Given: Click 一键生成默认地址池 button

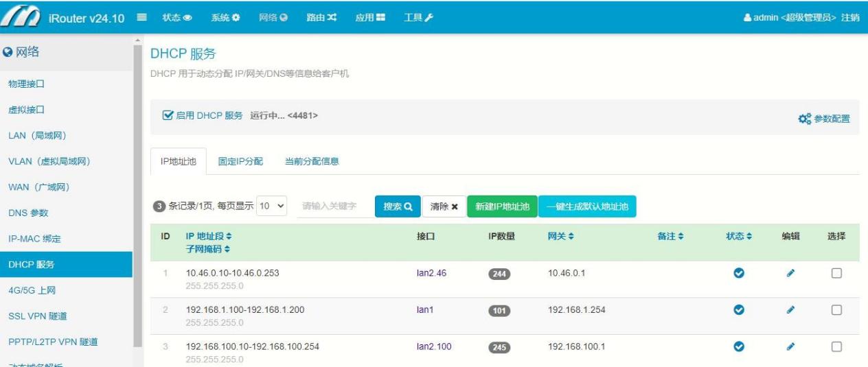Looking at the screenshot, I should point(587,206).
